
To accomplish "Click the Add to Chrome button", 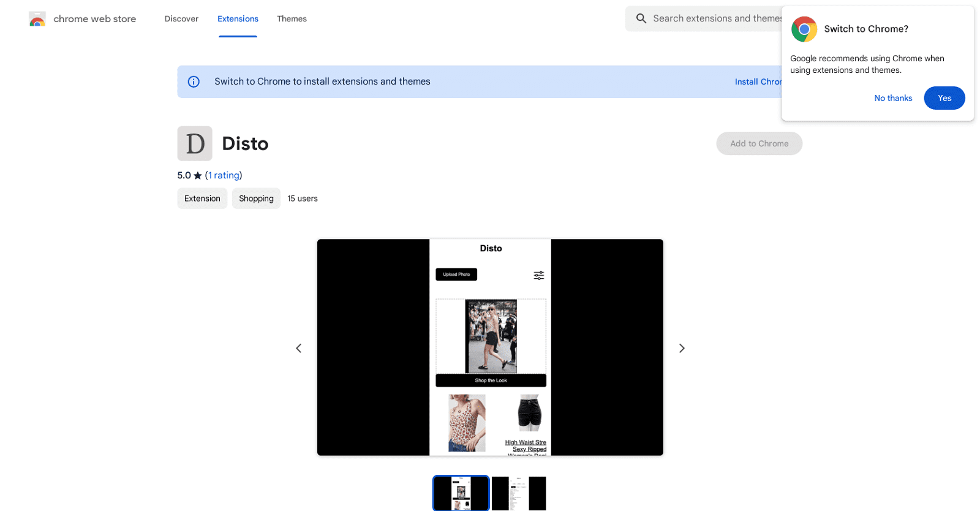I will 759,143.
